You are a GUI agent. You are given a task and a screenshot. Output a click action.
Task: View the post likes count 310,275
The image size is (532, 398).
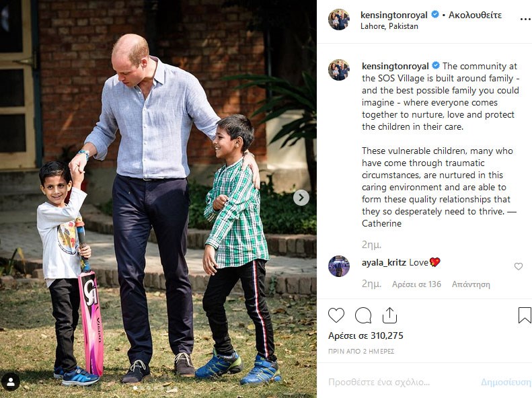pos(366,335)
